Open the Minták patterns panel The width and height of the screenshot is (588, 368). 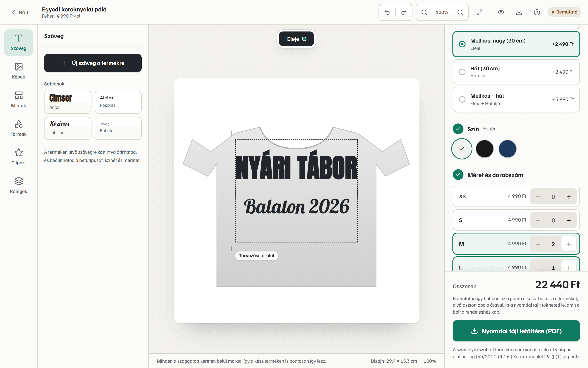[18, 100]
